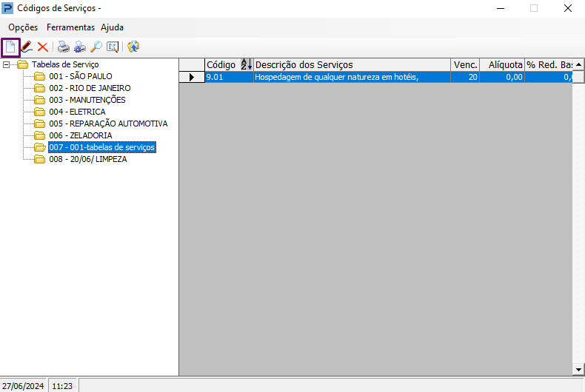Select the 003 - MANUTENÇÕES table
Screen dimensions: 585x392
coord(87,100)
